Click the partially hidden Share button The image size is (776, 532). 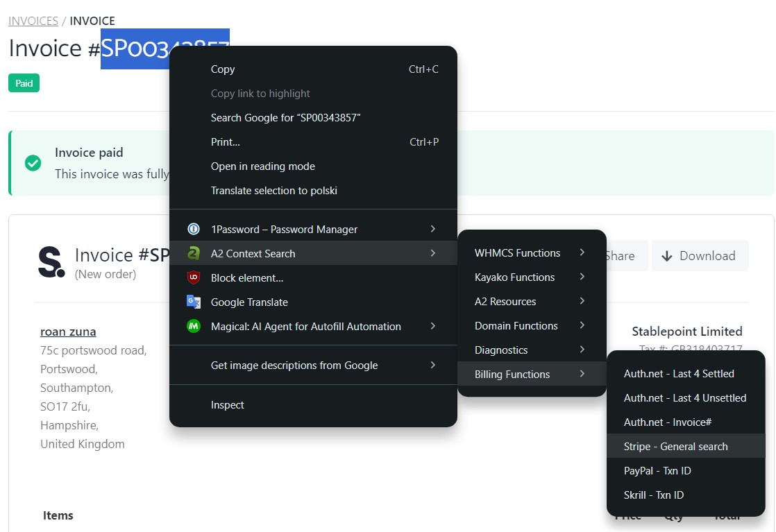coord(625,256)
